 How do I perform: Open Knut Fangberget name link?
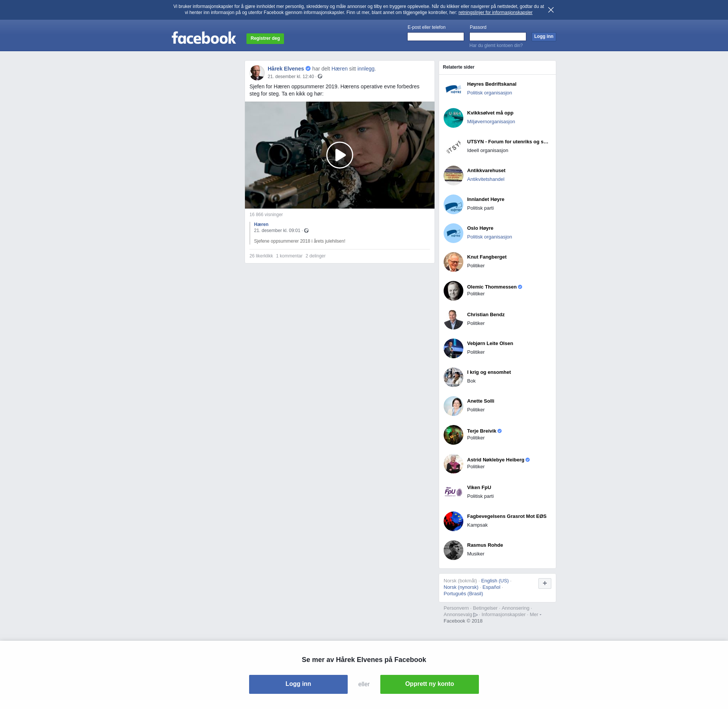click(487, 257)
